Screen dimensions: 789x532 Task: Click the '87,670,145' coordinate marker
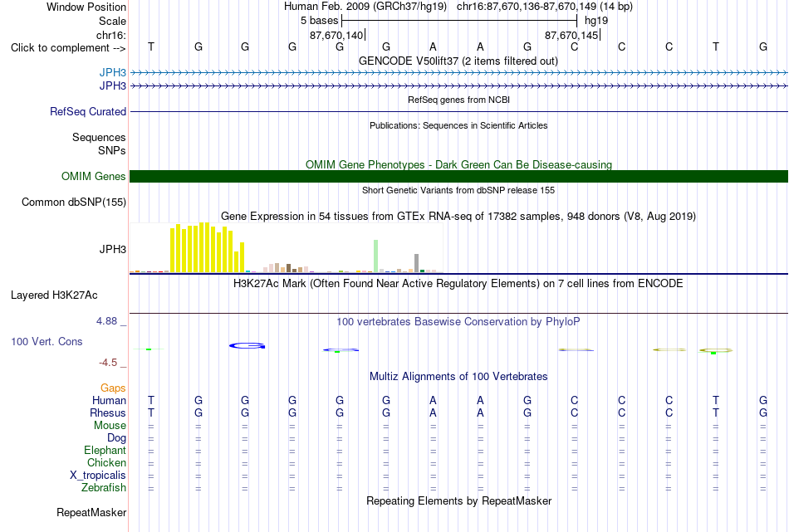tap(571, 35)
